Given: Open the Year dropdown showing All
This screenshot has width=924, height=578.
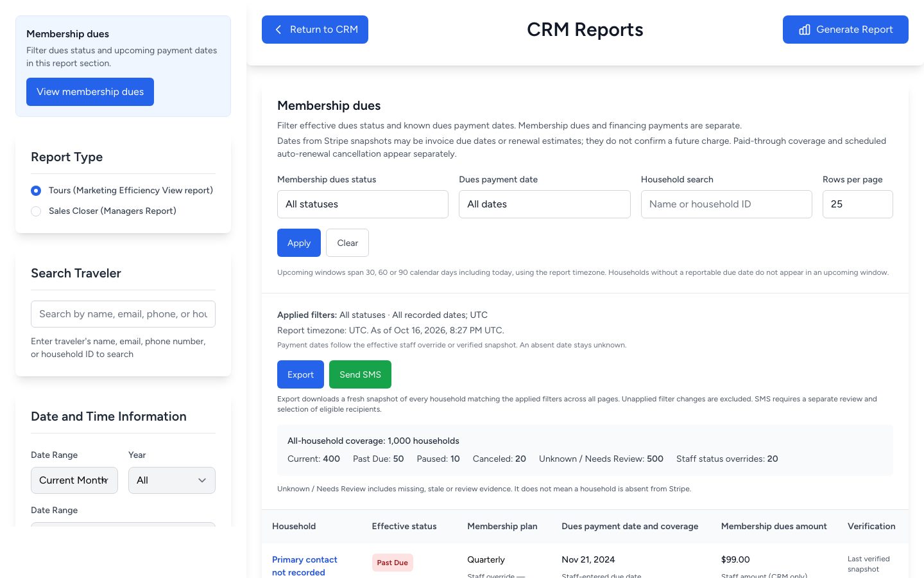Looking at the screenshot, I should [x=172, y=480].
